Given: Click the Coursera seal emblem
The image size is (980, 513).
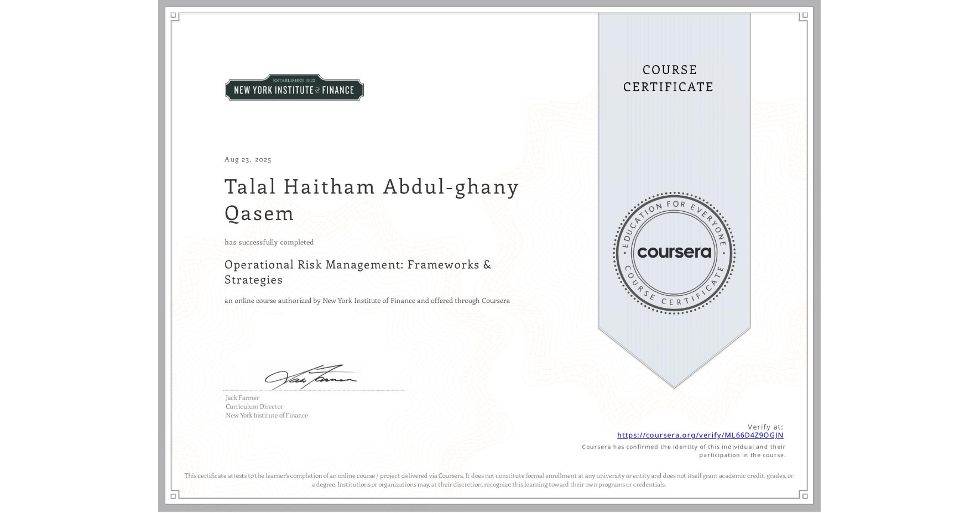Looking at the screenshot, I should click(x=674, y=253).
